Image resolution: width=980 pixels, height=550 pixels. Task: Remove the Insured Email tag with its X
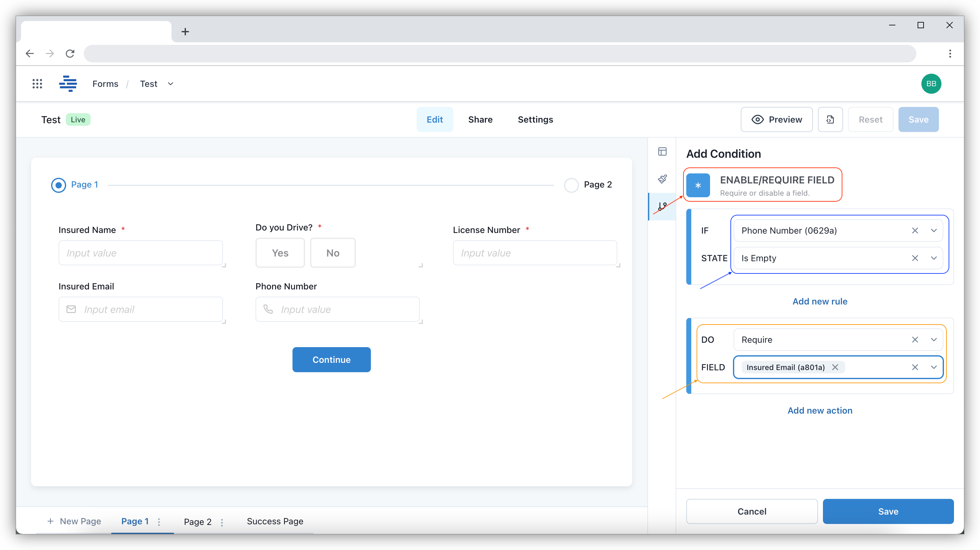835,367
